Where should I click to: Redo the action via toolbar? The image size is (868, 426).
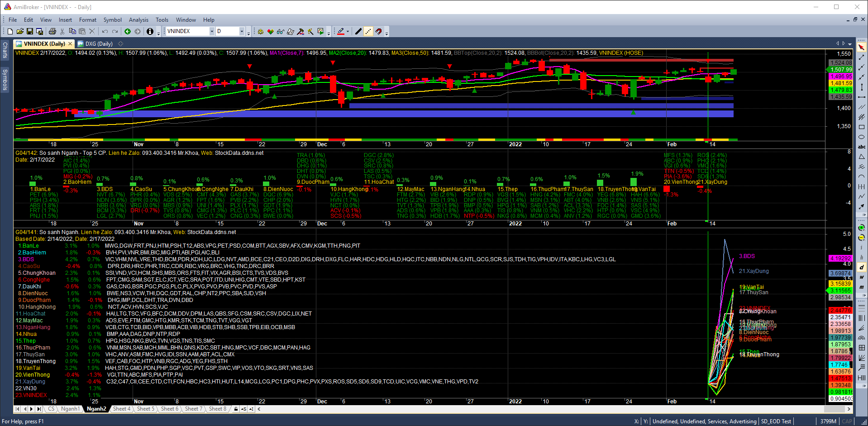point(115,31)
